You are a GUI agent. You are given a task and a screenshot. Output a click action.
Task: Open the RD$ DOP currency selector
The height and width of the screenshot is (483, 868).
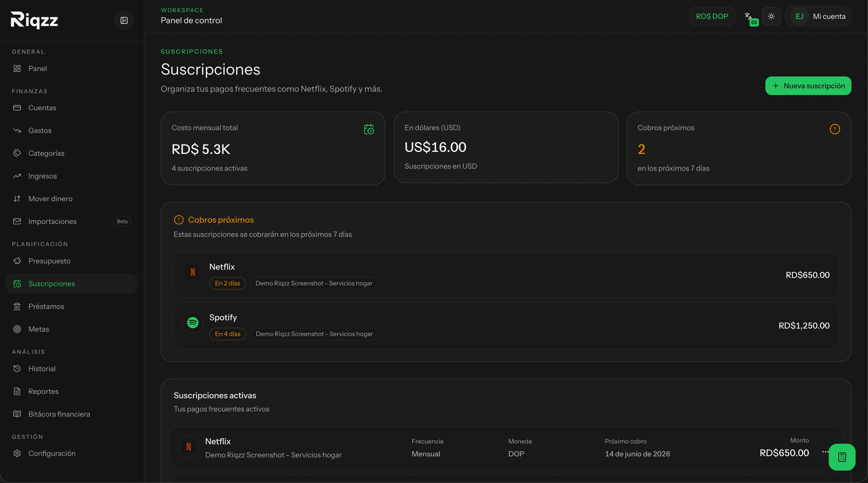coord(712,17)
